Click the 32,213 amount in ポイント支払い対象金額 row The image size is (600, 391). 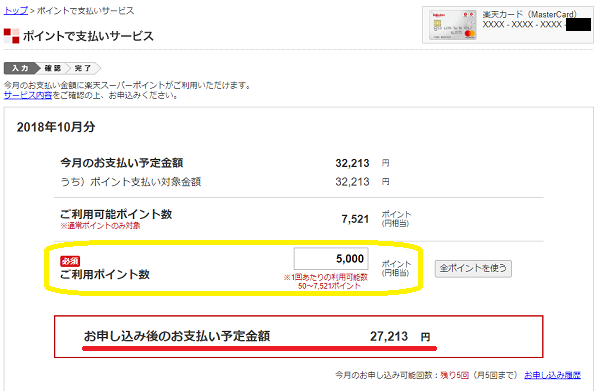click(x=352, y=182)
